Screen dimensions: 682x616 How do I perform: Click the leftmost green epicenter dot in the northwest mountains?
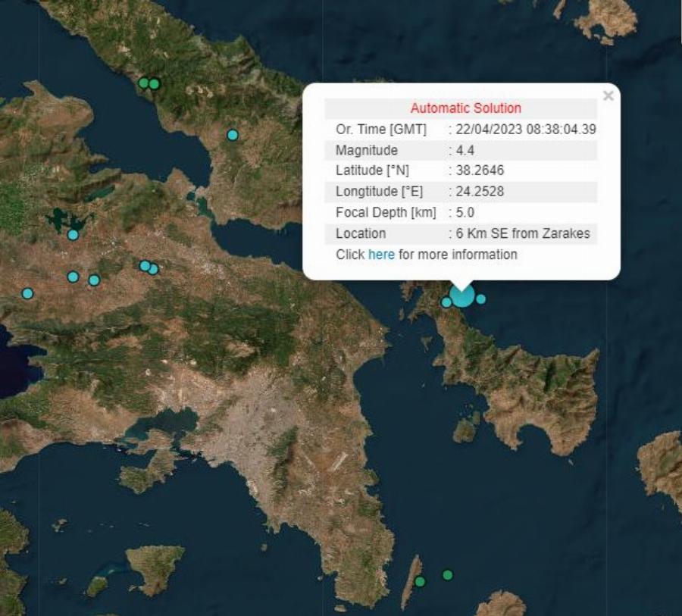tap(142, 82)
